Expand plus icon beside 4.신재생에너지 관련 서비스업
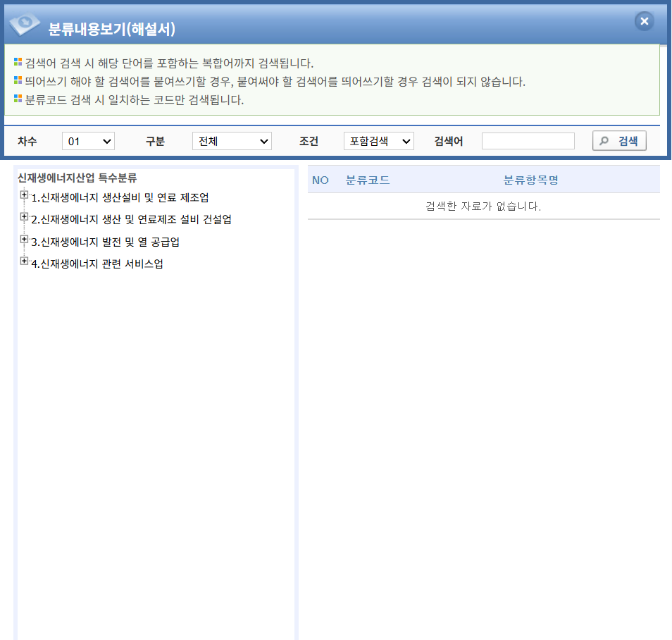The height and width of the screenshot is (640, 672). (25, 261)
